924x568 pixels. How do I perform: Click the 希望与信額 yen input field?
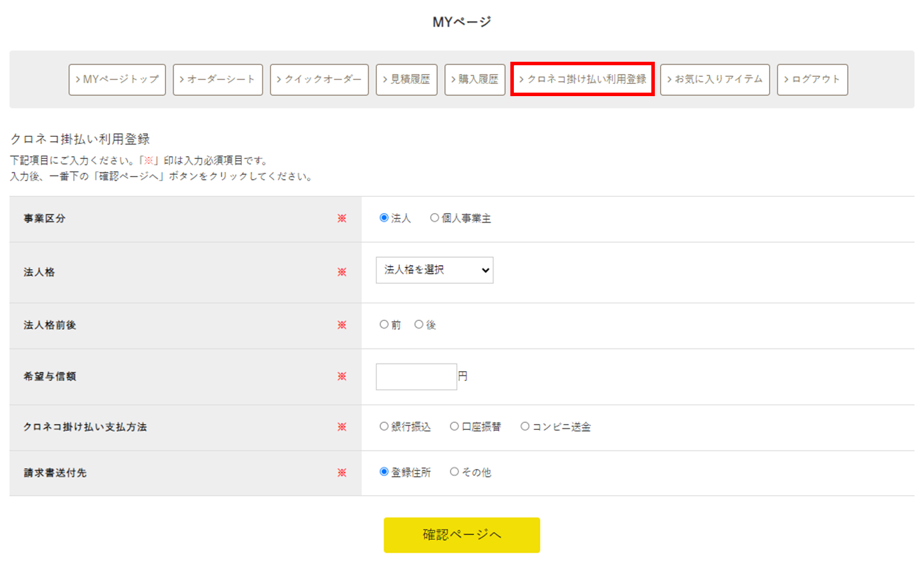[416, 377]
